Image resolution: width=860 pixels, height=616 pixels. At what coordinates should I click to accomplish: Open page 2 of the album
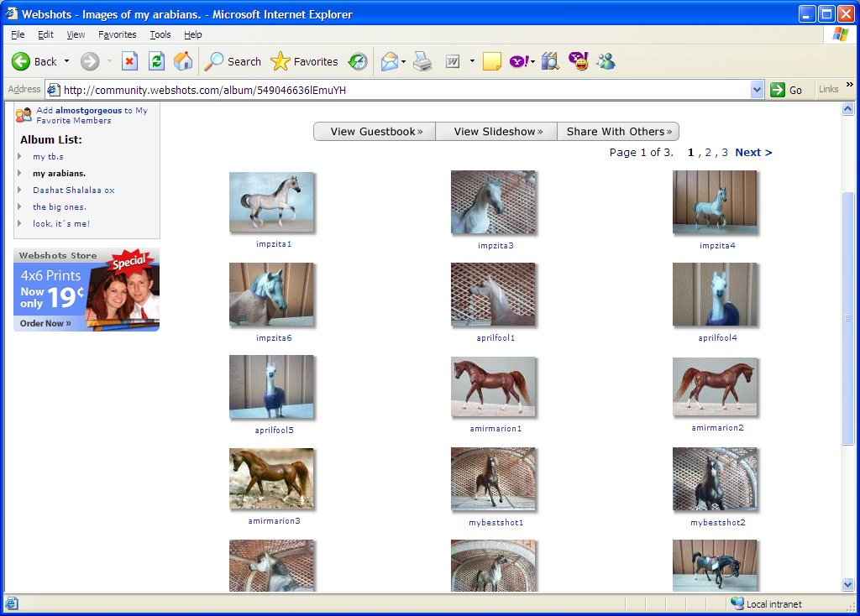(708, 153)
